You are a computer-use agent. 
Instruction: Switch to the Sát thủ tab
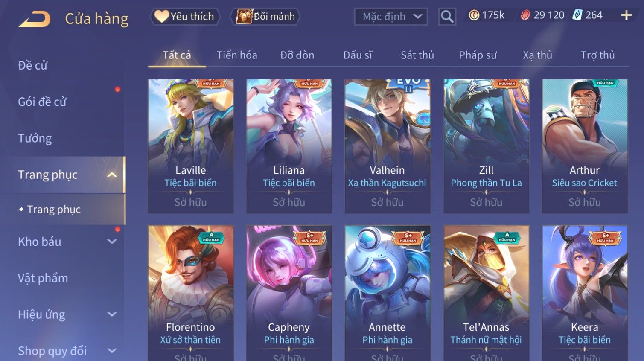417,55
